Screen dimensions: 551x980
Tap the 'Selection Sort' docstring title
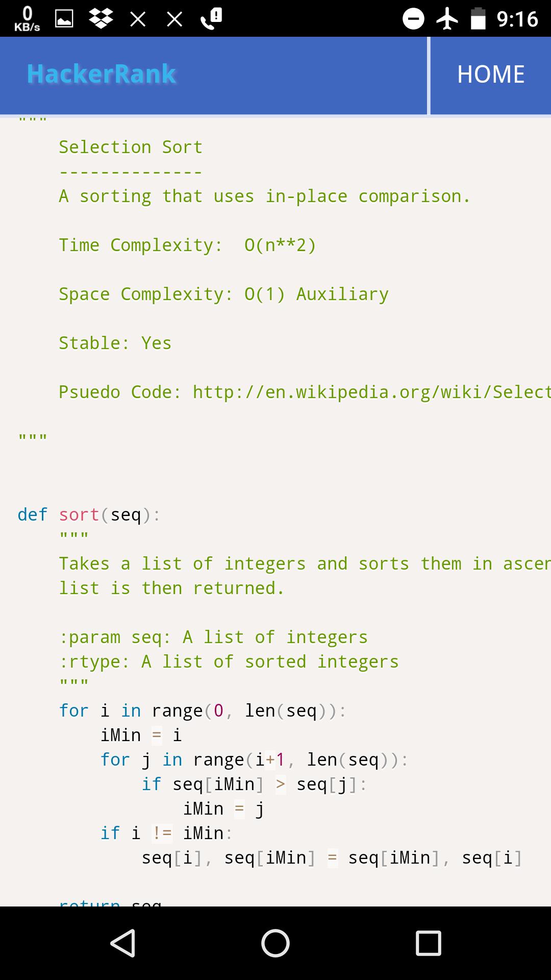[131, 147]
